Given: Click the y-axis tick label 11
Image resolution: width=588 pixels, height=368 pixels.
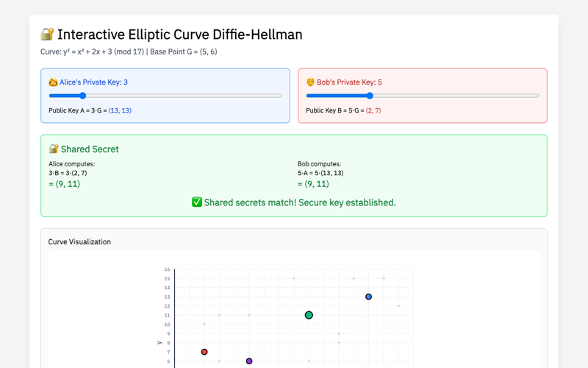Looking at the screenshot, I should [x=168, y=316].
